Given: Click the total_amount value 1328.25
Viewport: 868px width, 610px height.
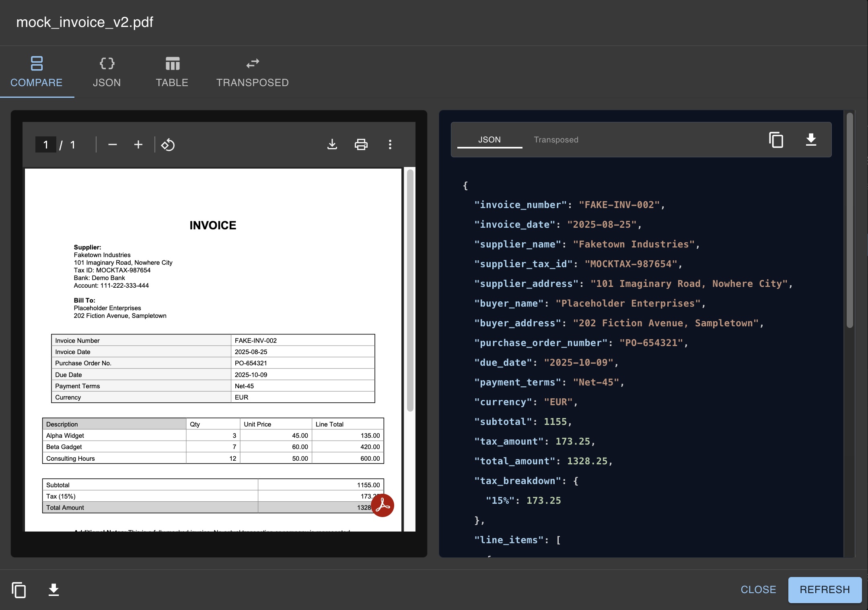Looking at the screenshot, I should click(587, 461).
